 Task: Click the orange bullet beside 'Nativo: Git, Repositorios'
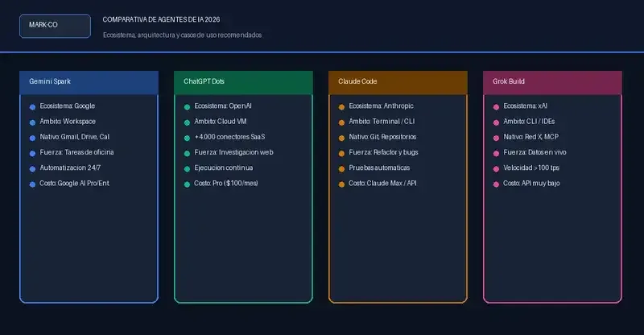341,138
